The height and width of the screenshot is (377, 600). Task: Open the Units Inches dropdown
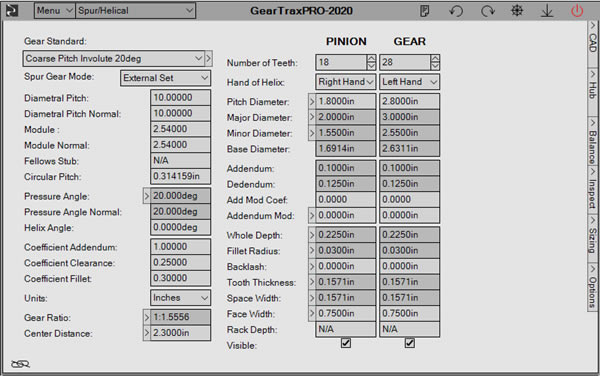[x=180, y=298]
